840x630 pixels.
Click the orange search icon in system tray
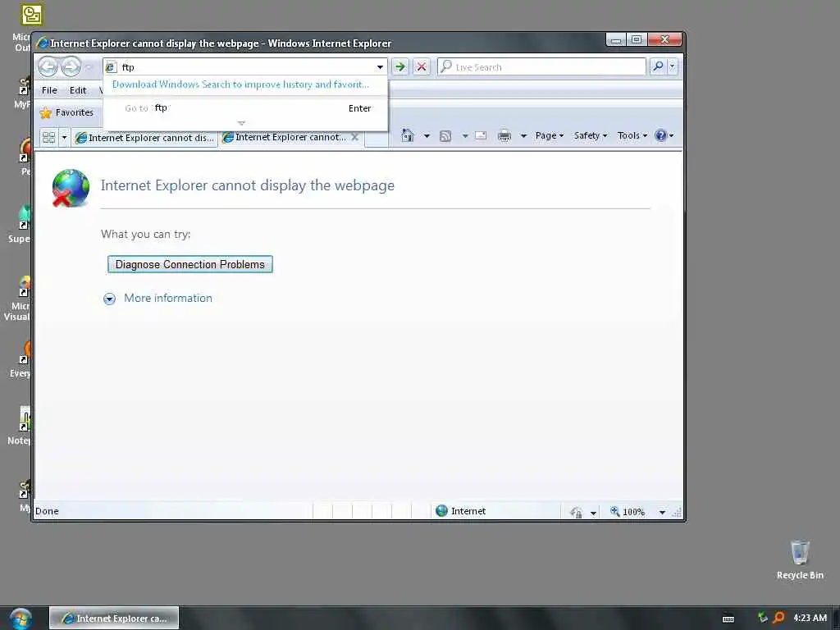[x=779, y=618]
